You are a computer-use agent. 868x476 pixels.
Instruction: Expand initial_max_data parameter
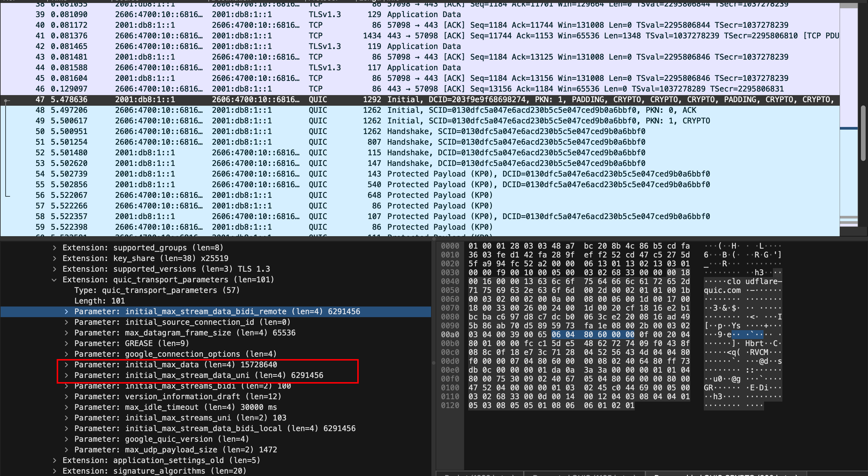66,364
